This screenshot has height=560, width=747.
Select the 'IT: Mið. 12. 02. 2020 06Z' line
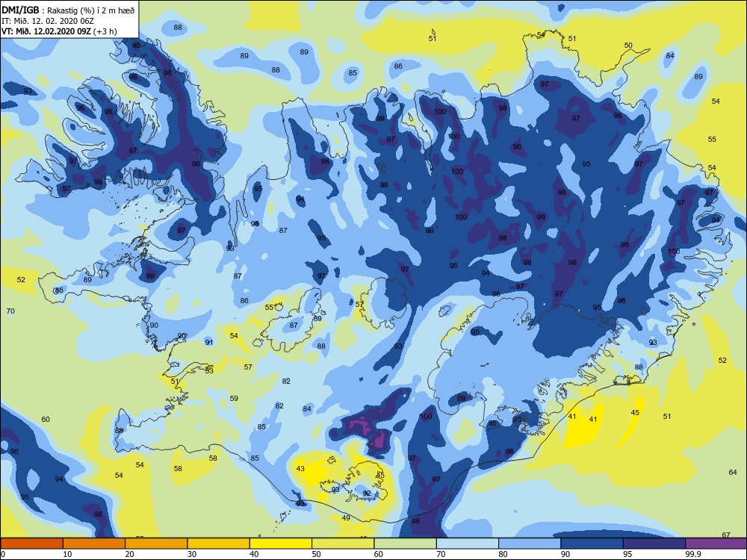48,21
